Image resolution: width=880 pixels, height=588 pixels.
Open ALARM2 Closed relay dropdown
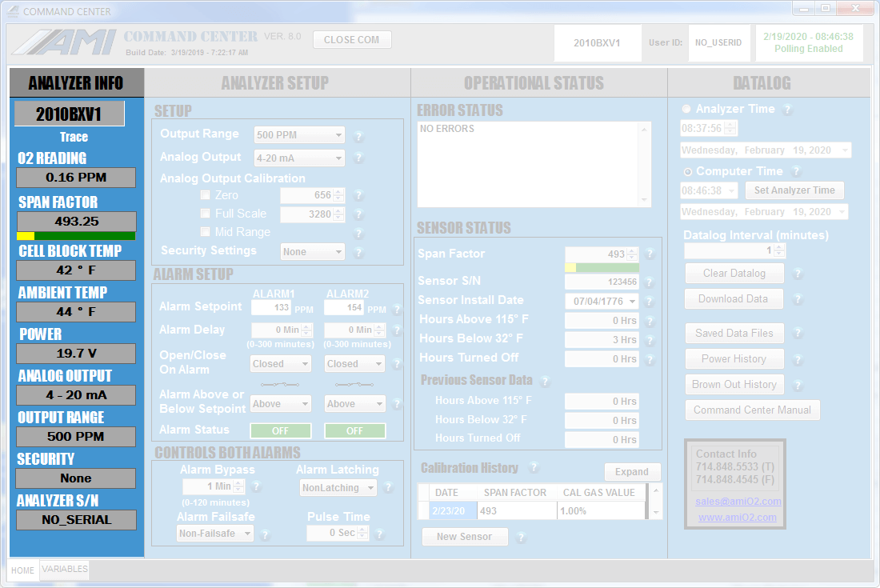tap(354, 364)
